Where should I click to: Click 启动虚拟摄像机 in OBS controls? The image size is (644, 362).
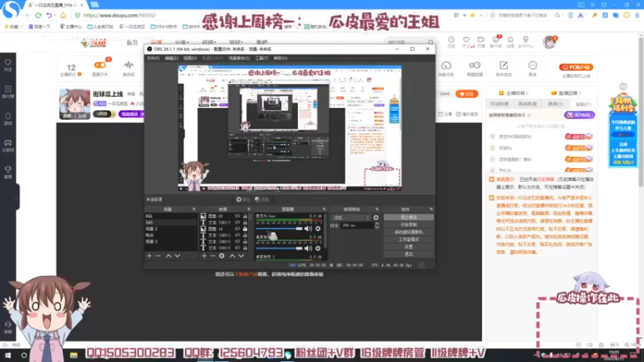click(409, 232)
